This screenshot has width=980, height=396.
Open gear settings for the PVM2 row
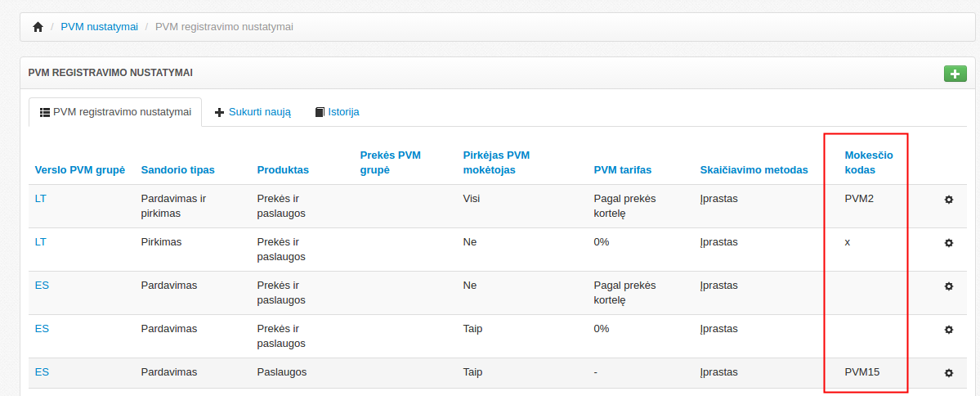pos(949,200)
